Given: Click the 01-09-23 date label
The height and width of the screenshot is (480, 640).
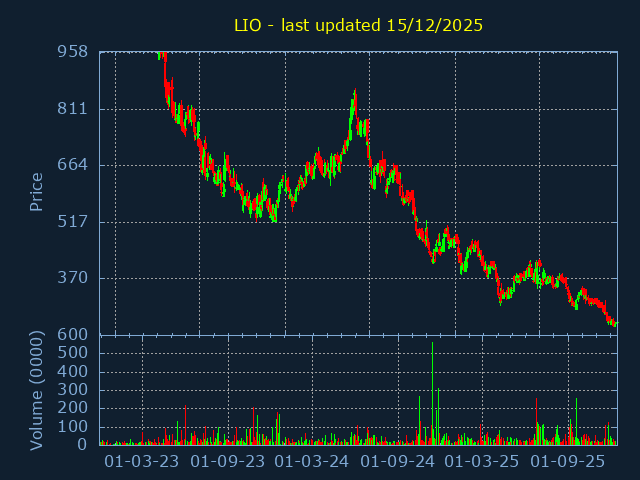Looking at the screenshot, I should click(227, 462).
